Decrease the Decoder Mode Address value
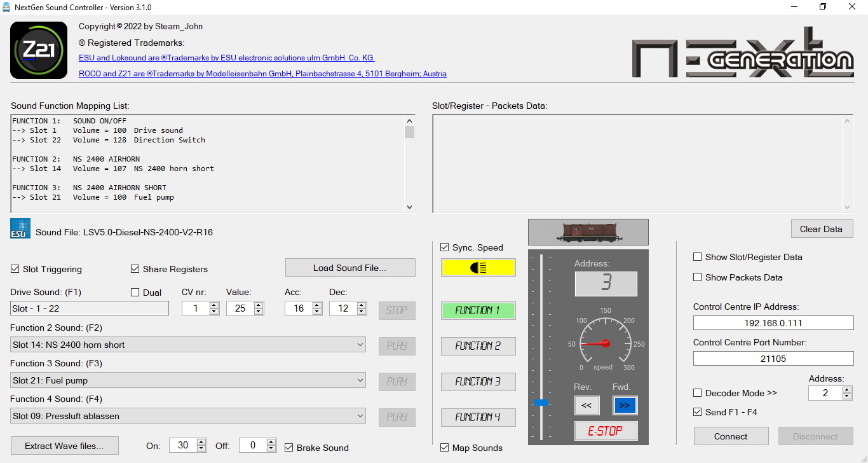Screen dimensions: 868x463 click(x=846, y=396)
